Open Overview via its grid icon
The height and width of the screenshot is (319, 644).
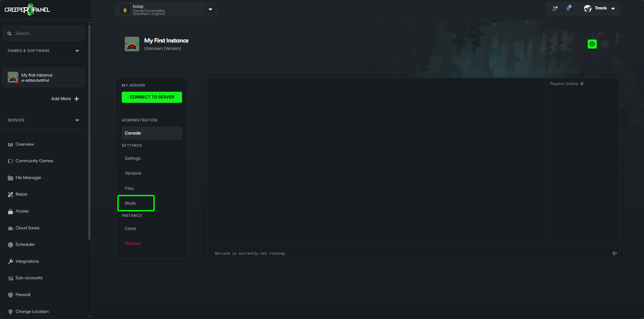click(10, 145)
